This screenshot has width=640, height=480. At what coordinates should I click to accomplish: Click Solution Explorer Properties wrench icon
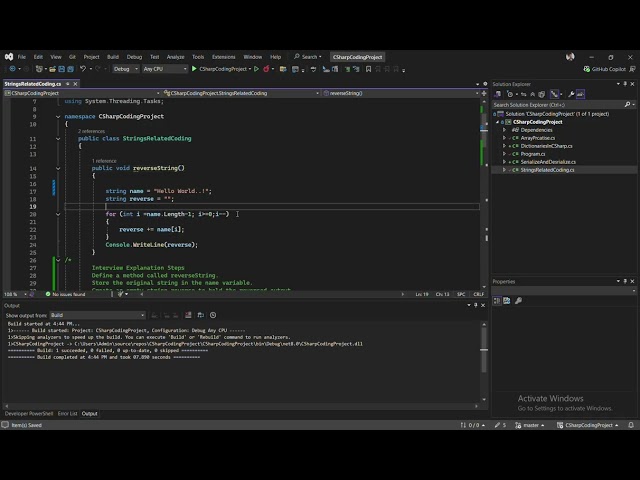point(571,94)
